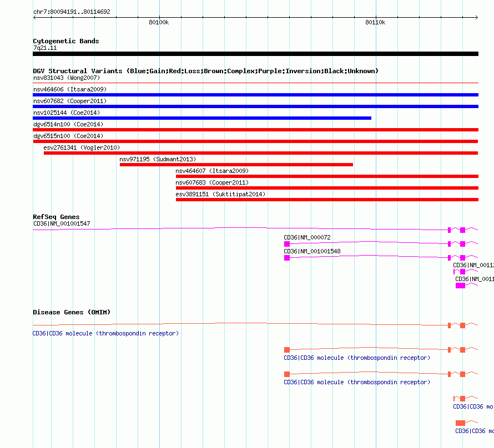Click the RefSeq Genes track title
494x448 pixels.
56,217
